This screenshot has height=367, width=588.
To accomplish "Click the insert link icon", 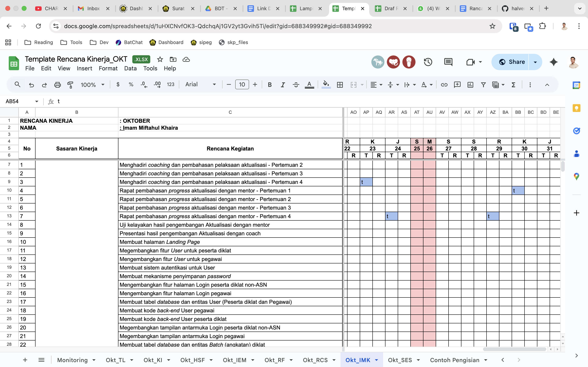I will click(444, 85).
